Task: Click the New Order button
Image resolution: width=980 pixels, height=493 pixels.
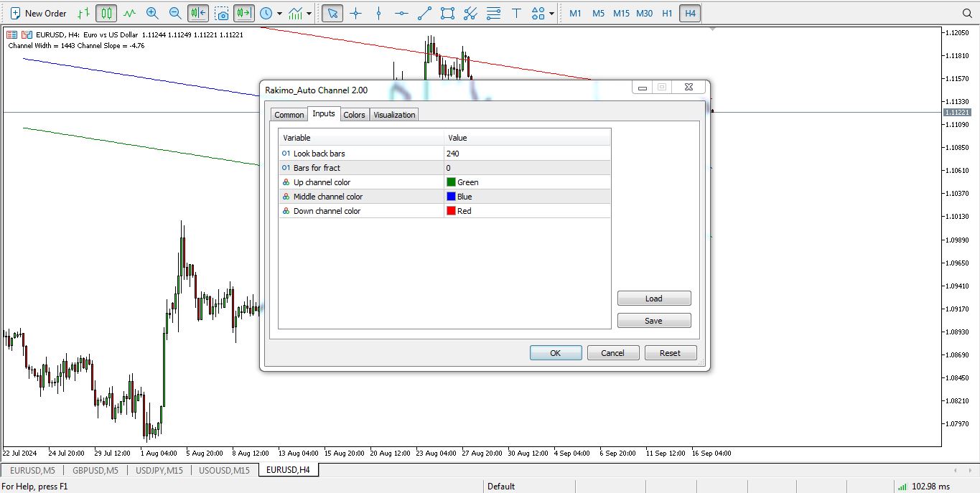Action: (x=38, y=13)
